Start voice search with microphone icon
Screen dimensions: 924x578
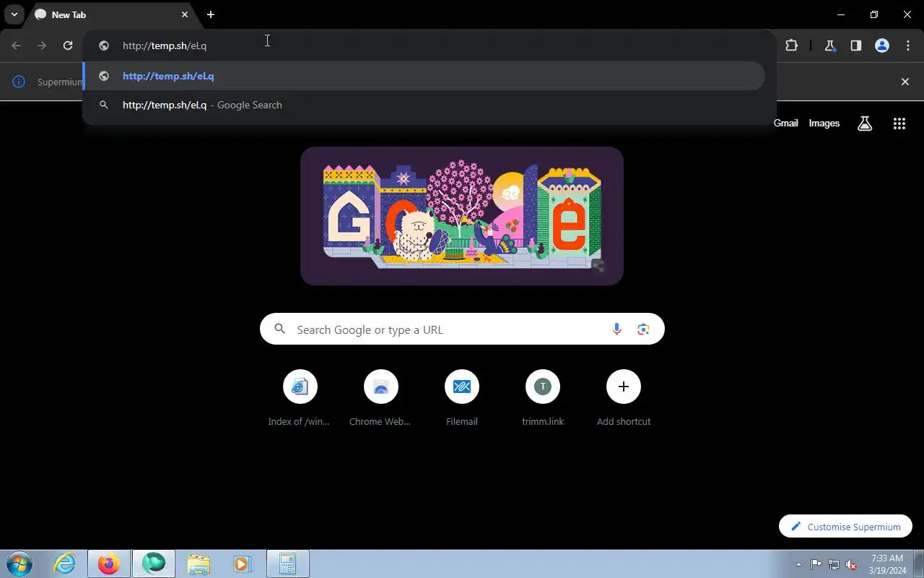coord(616,329)
